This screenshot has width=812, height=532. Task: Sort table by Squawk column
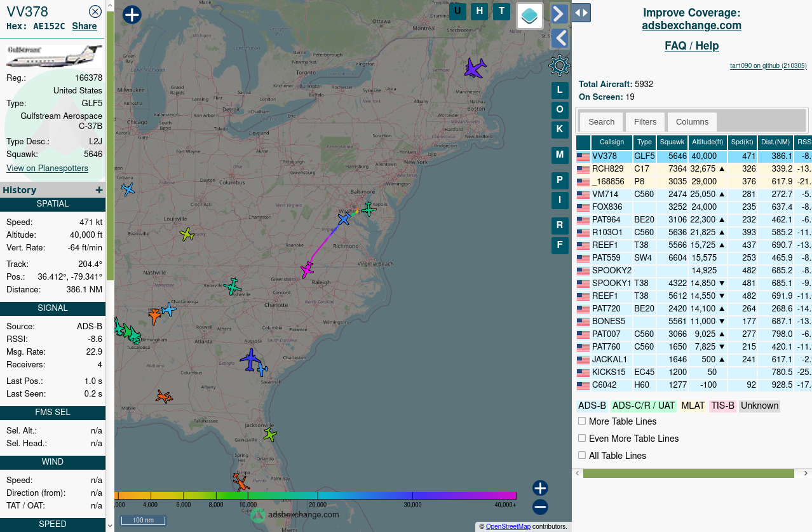[x=672, y=142]
